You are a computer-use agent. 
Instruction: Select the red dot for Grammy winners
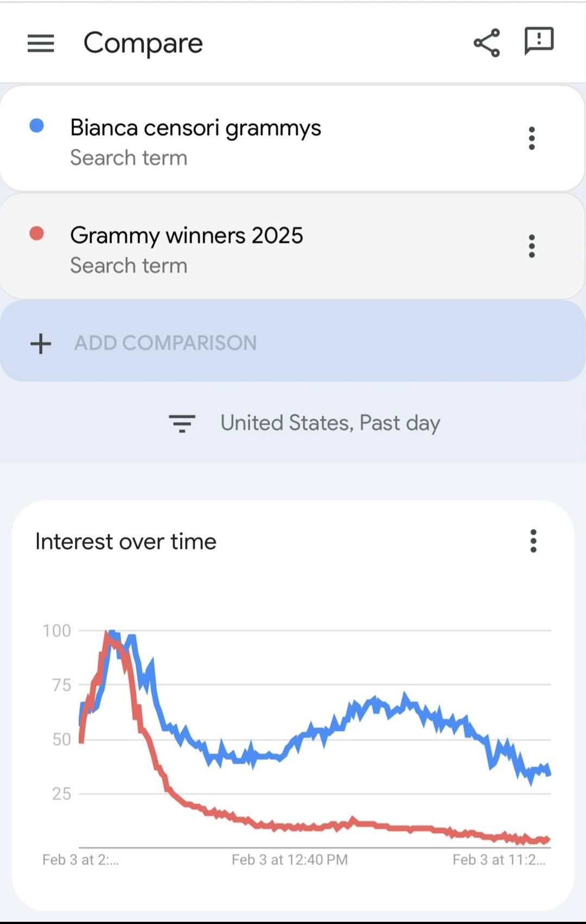click(37, 233)
